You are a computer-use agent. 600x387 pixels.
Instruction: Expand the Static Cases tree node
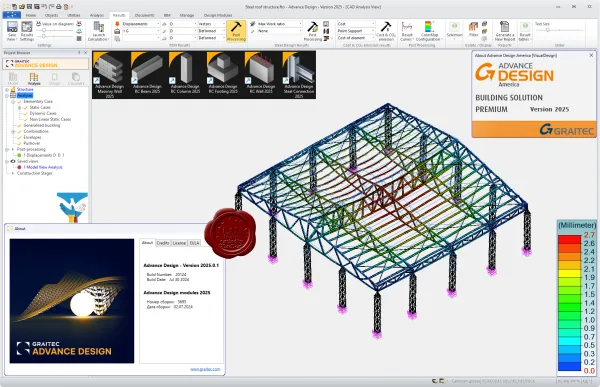click(x=20, y=108)
